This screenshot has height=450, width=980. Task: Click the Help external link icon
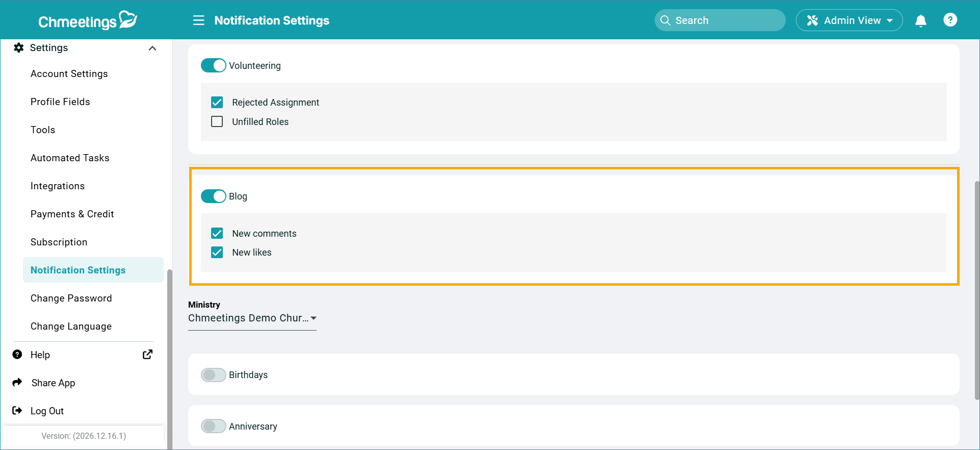[147, 354]
